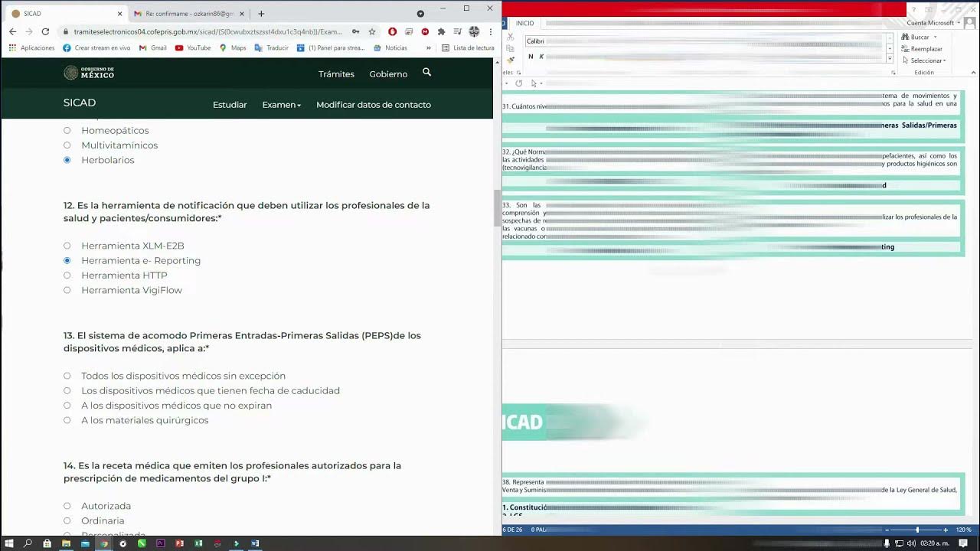
Task: Reload the SICAD page
Action: tap(45, 31)
